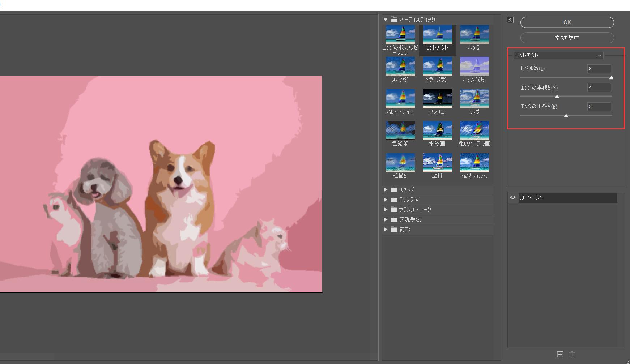Viewport: 630px width, 364px height.
Task: Select the ネオン光彩 filter thumbnail
Action: point(474,67)
